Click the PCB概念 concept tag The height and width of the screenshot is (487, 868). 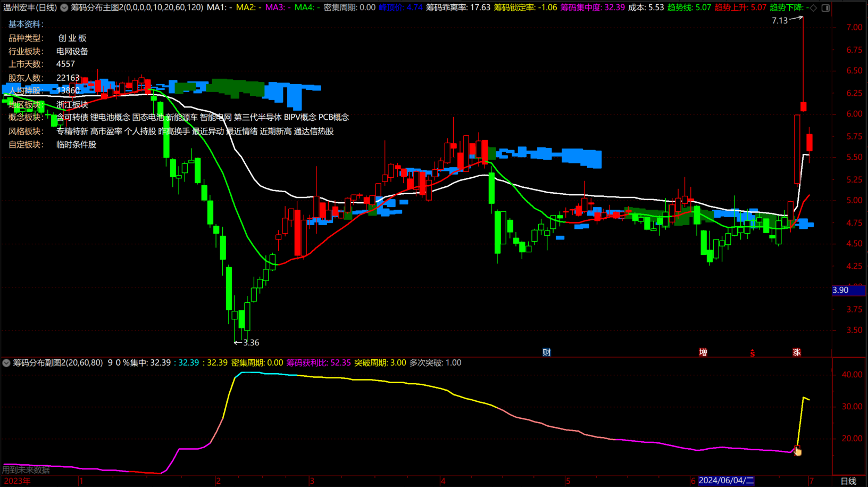point(334,117)
